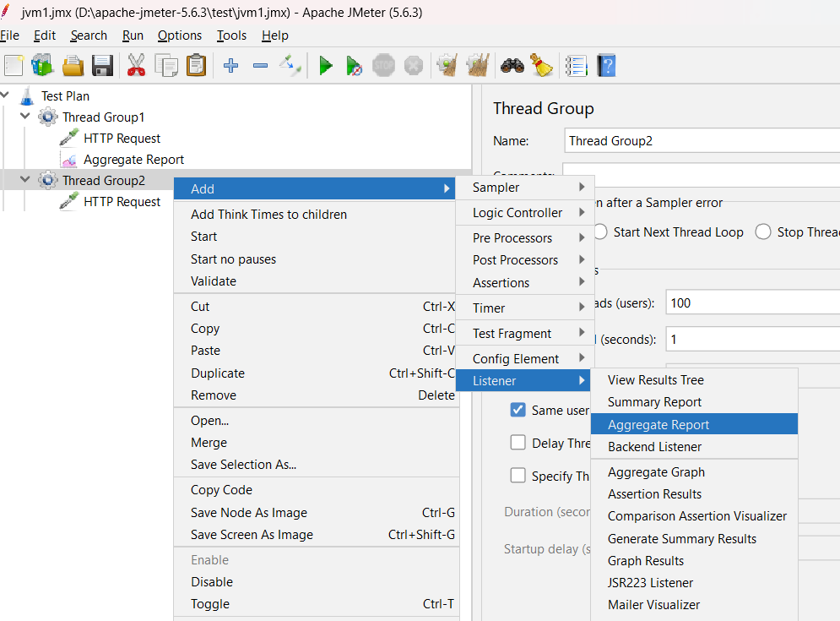This screenshot has width=840, height=621.
Task: Click the Expand All plus icon
Action: click(230, 66)
